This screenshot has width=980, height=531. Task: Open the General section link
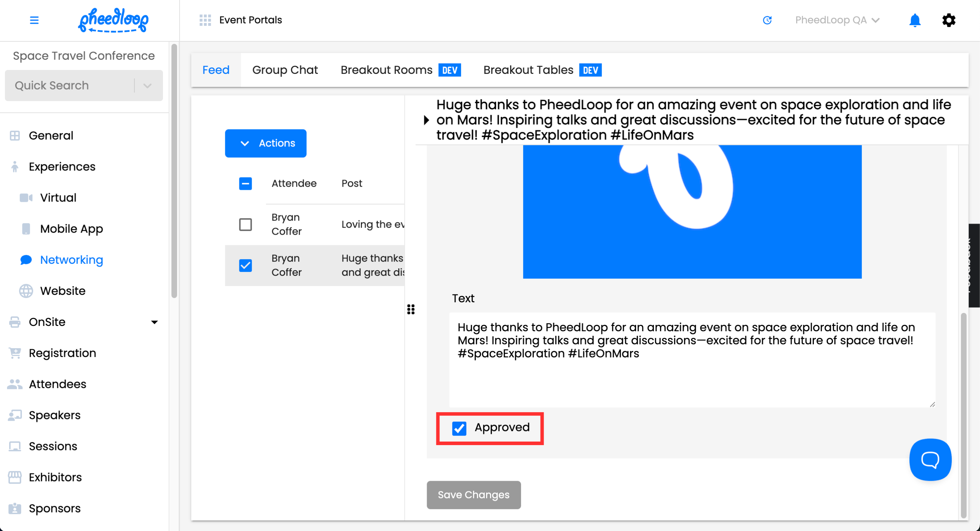pos(51,136)
